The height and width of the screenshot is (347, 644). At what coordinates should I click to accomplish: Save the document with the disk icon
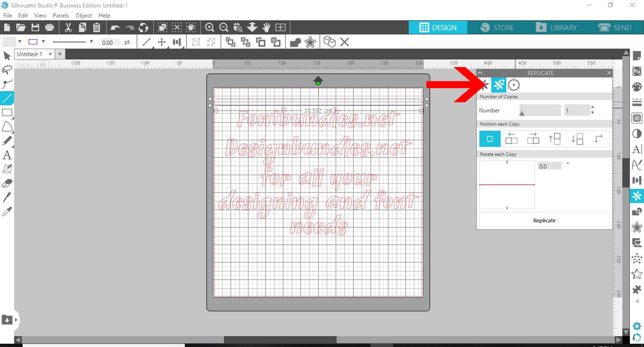pos(35,27)
